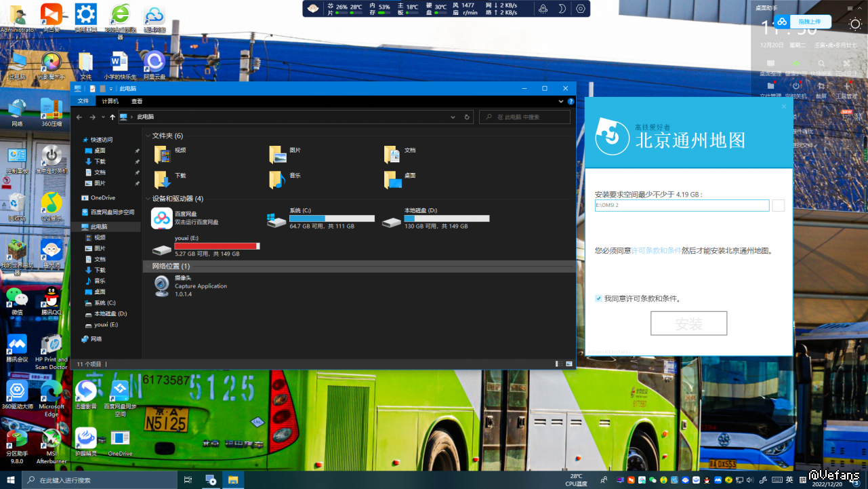Expand the ribbon with the chevron

(561, 101)
